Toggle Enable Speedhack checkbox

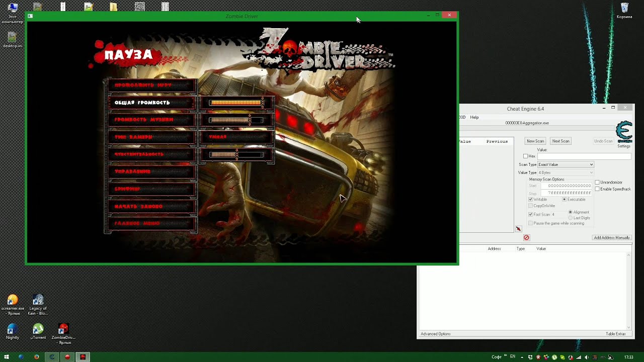pos(597,189)
